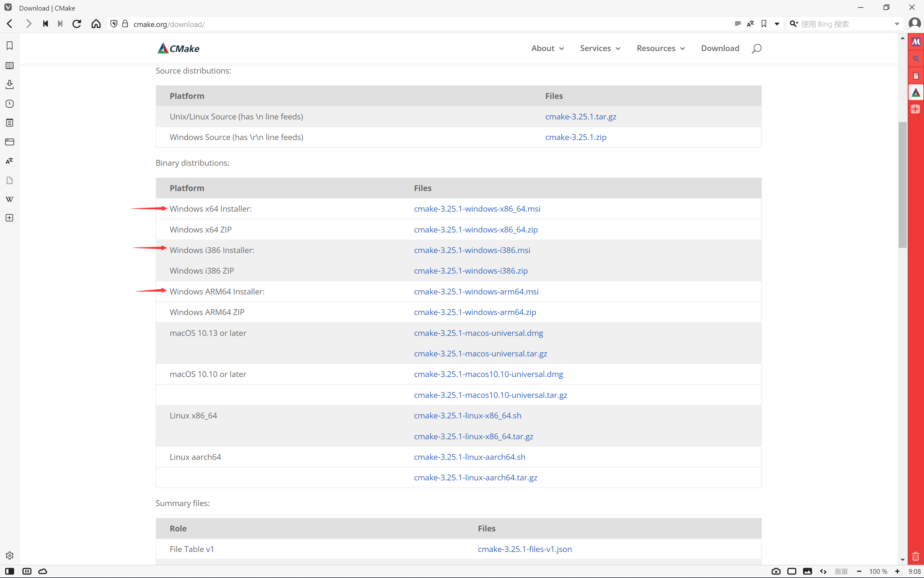The image size is (924, 578).
Task: Open closed tabs trash can
Action: pos(916,556)
